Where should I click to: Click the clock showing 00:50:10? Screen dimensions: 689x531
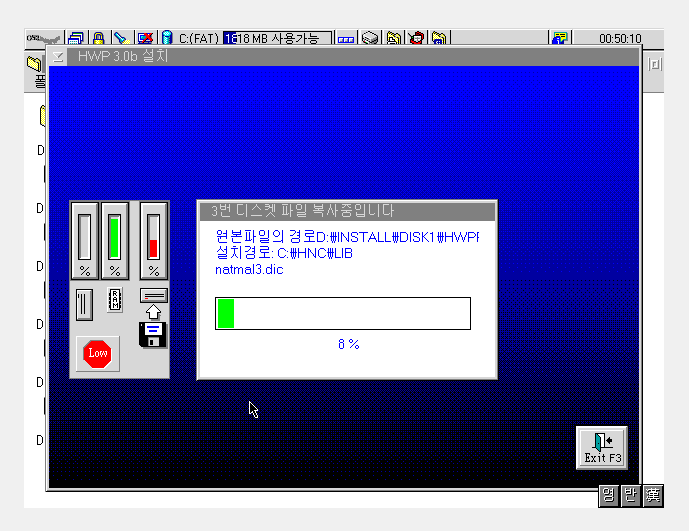coord(619,39)
